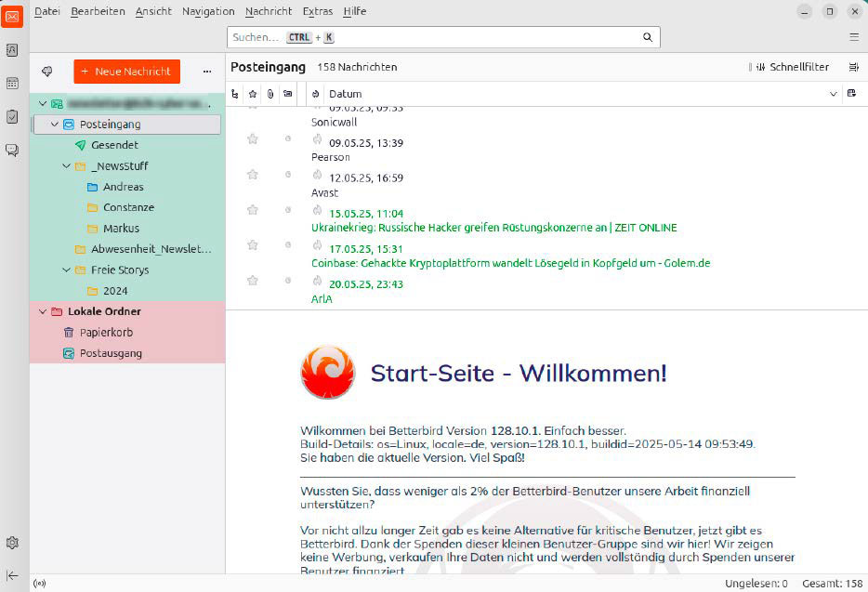Open the Datum sort order dropdown arrow
This screenshot has height=592, width=868.
(x=833, y=94)
